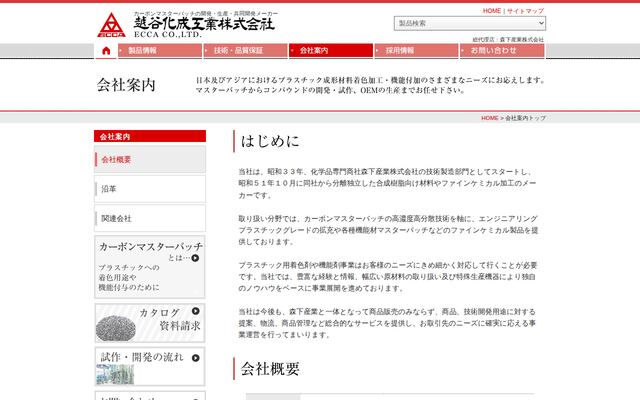
Task: Click HOME in breadcrumb trail
Action: (x=490, y=118)
